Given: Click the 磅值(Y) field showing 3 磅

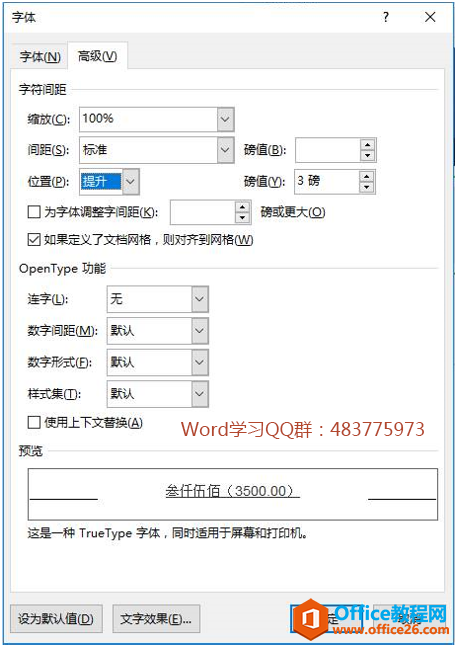Looking at the screenshot, I should [x=327, y=181].
